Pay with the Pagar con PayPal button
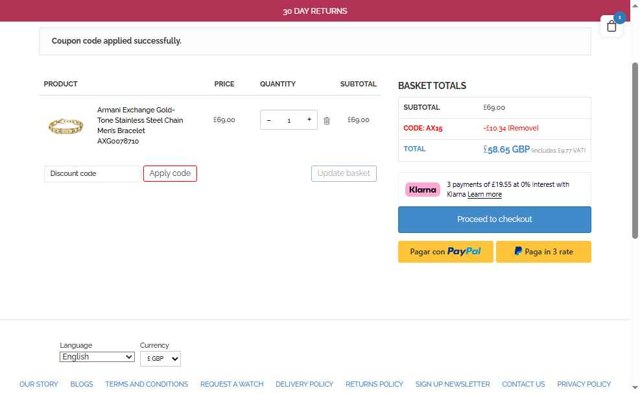Screen dimensions: 640x394 coord(445,252)
